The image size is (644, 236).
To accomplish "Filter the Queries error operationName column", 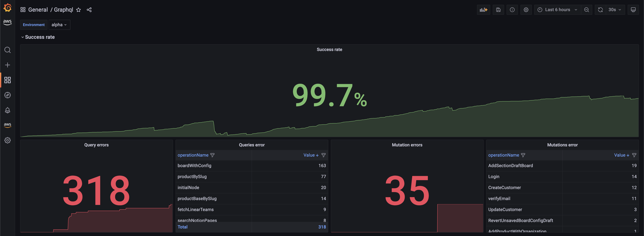I will coord(213,155).
